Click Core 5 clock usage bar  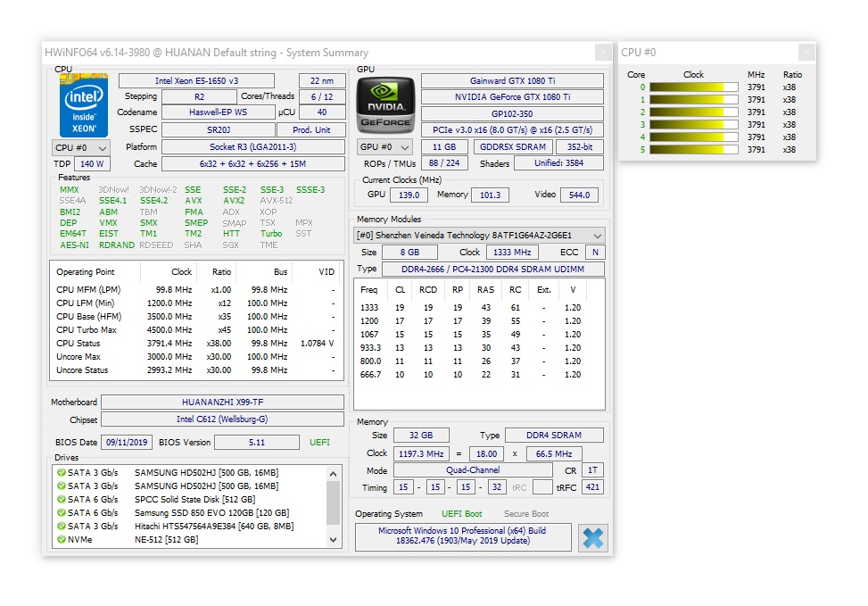(694, 150)
